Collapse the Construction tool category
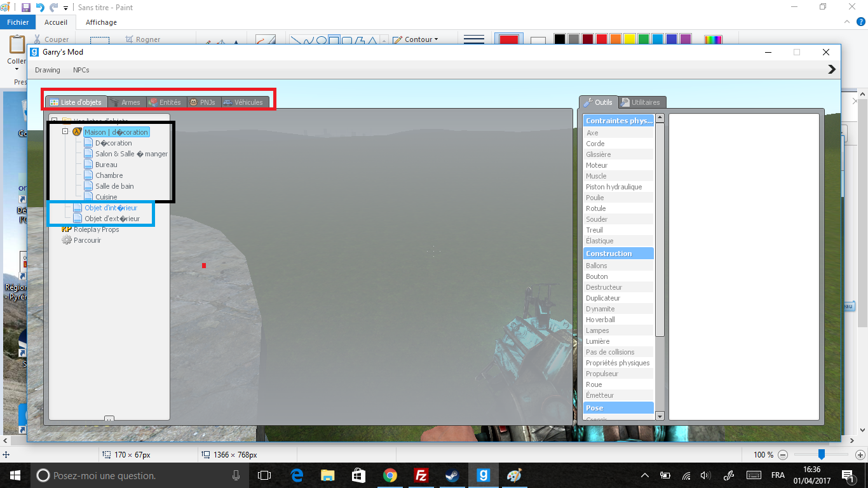 pyautogui.click(x=618, y=254)
